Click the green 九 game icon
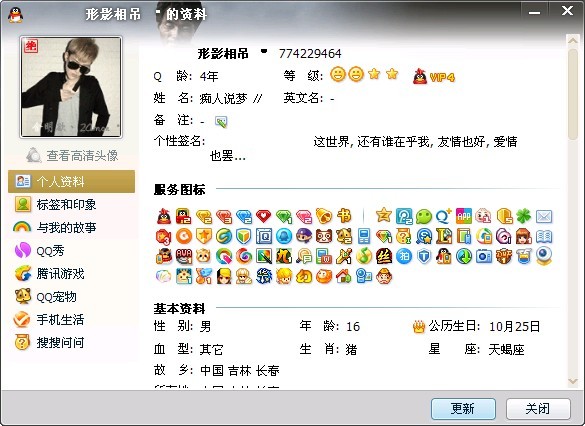This screenshot has height=426, width=585. pyautogui.click(x=284, y=256)
